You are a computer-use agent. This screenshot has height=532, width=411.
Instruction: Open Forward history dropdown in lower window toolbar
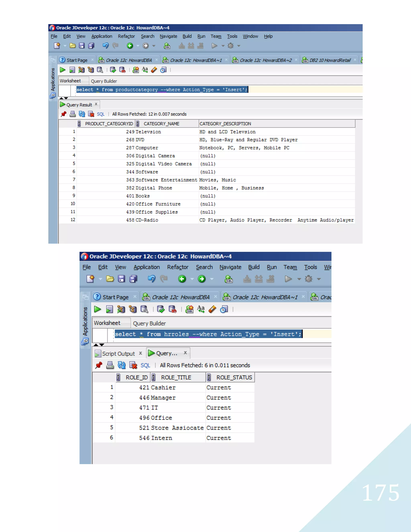coord(212,279)
